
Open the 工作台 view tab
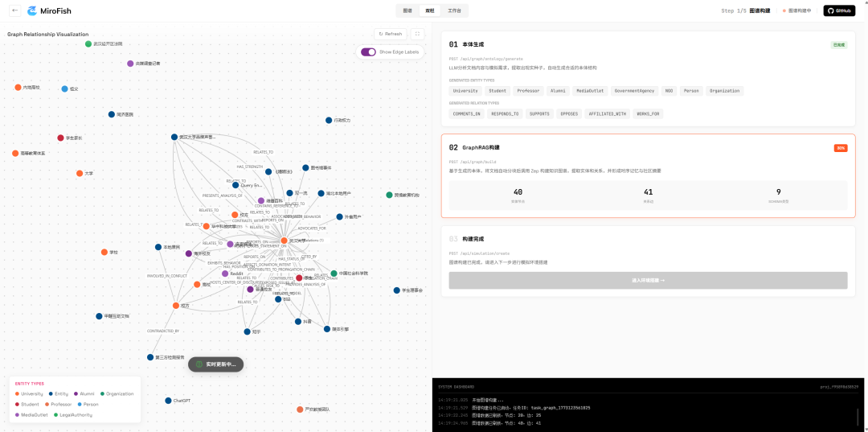(x=454, y=10)
